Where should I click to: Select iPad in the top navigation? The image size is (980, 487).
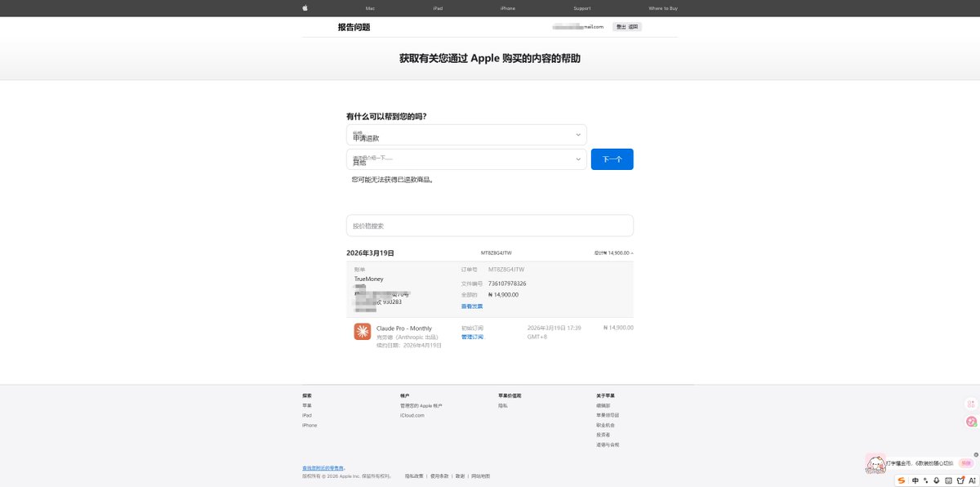pos(437,7)
